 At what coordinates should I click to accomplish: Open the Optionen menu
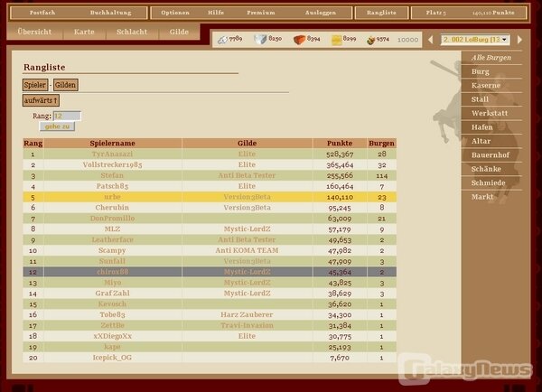point(175,13)
